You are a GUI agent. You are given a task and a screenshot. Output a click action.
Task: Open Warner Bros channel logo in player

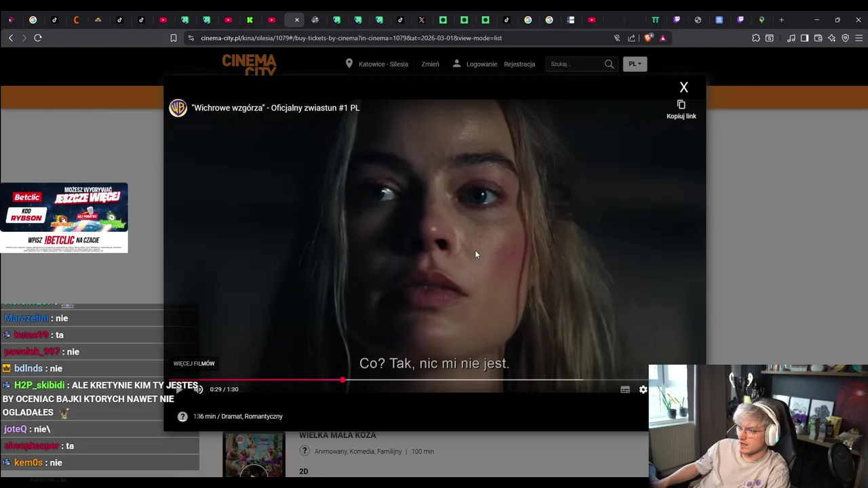tap(178, 108)
